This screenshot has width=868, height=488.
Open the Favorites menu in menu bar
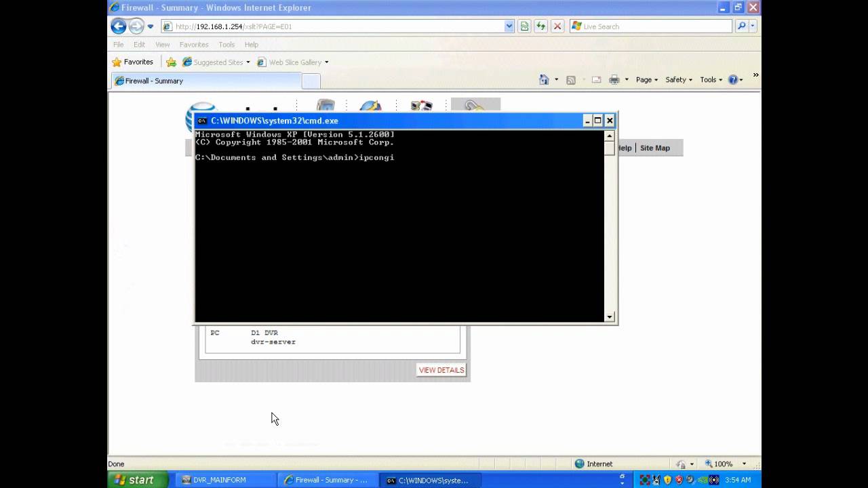[x=194, y=45]
